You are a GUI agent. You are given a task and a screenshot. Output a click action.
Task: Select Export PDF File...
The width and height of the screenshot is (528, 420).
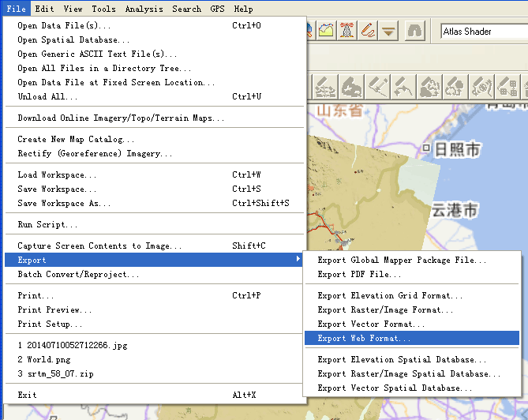(x=412, y=274)
